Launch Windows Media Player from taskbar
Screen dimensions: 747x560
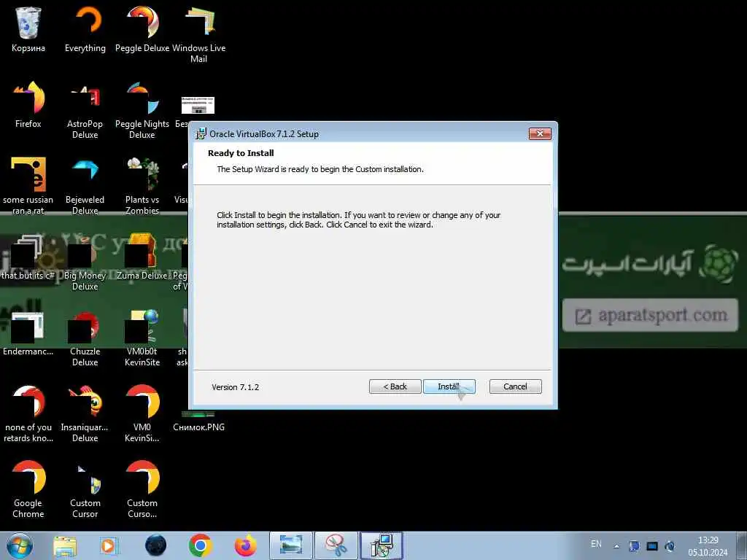[x=109, y=546]
